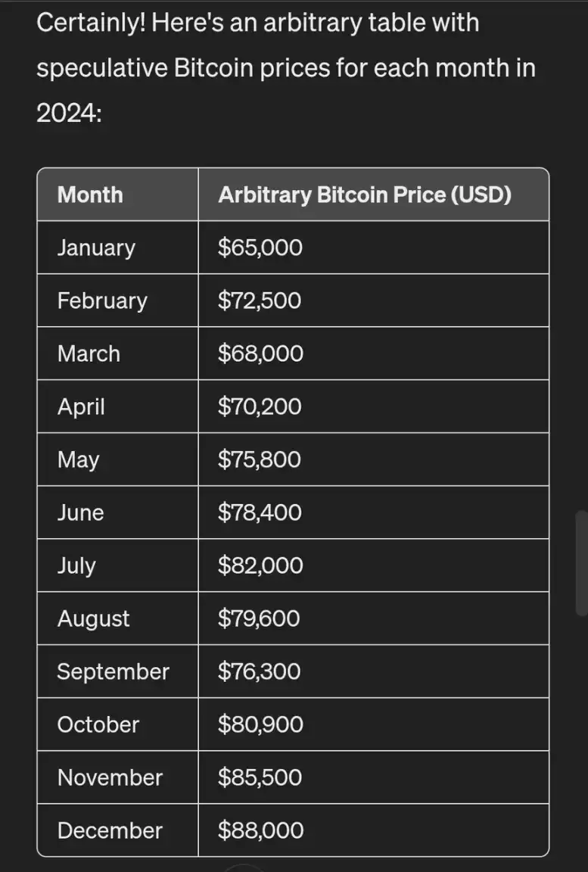Select the March month cell

(x=89, y=353)
